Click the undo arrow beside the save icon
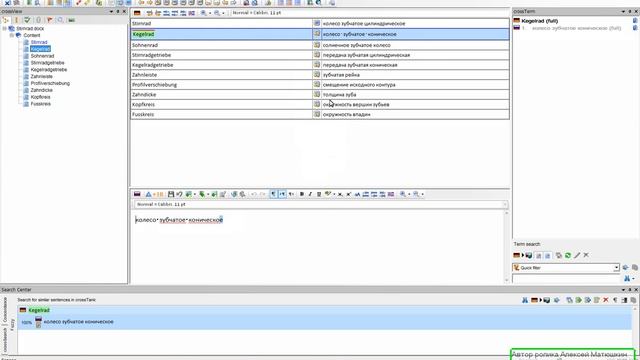Viewport: 640px width, 360px height. [179, 194]
